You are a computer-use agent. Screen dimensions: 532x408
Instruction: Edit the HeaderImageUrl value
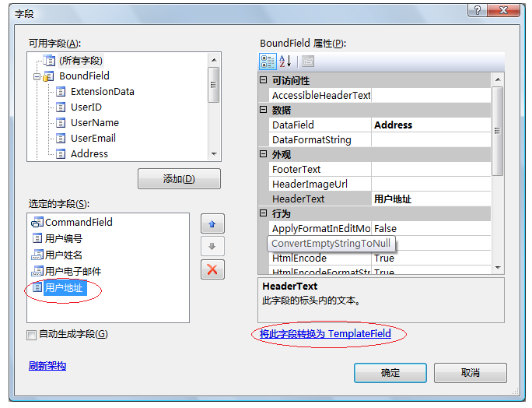pos(431,184)
